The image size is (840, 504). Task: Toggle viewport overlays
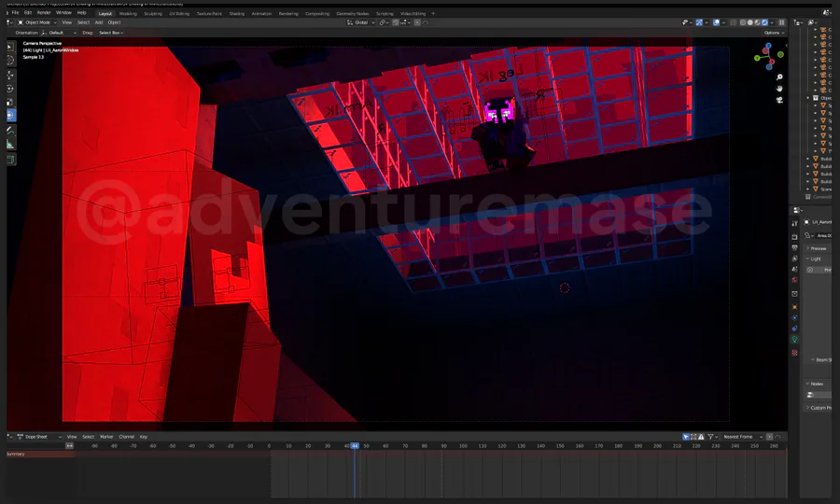click(716, 22)
